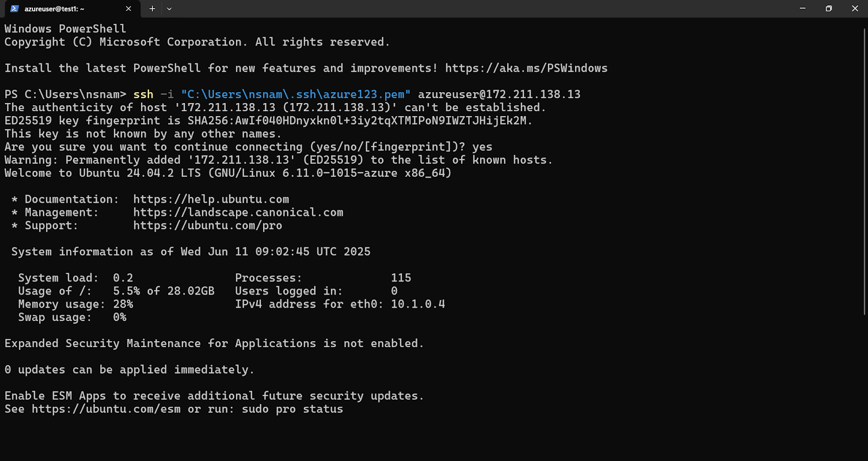Restore down the terminal window
The width and height of the screenshot is (868, 461).
tap(828, 9)
